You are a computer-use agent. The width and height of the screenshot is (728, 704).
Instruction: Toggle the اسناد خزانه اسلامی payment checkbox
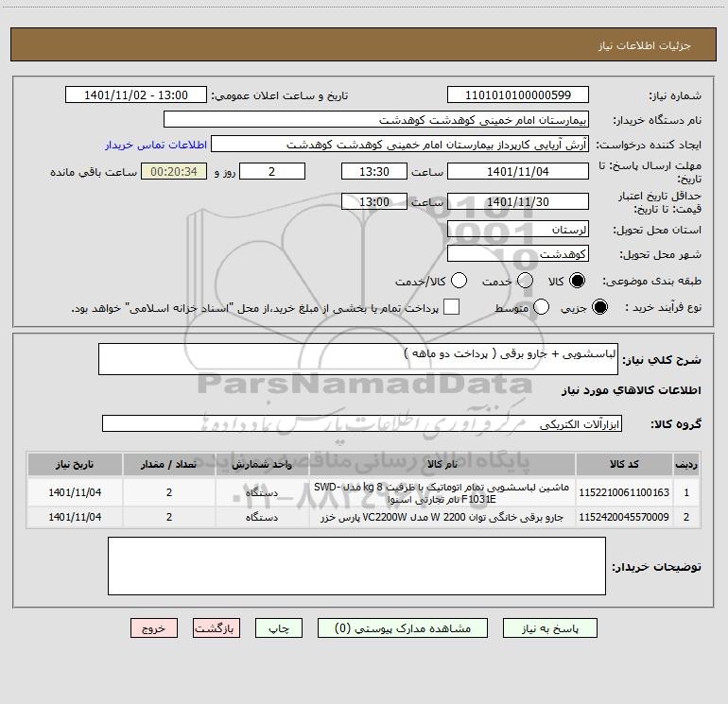click(x=451, y=307)
